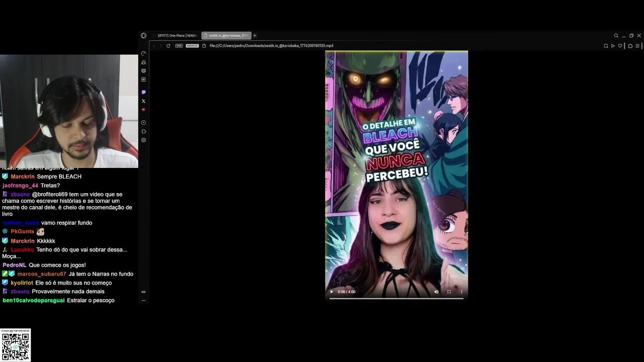Play the video

tap(332, 292)
